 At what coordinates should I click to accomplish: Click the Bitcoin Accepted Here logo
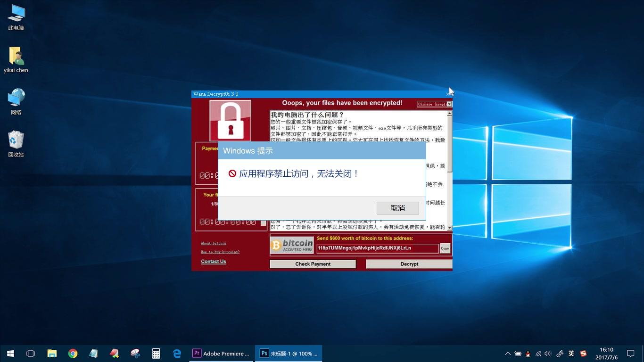pos(292,245)
